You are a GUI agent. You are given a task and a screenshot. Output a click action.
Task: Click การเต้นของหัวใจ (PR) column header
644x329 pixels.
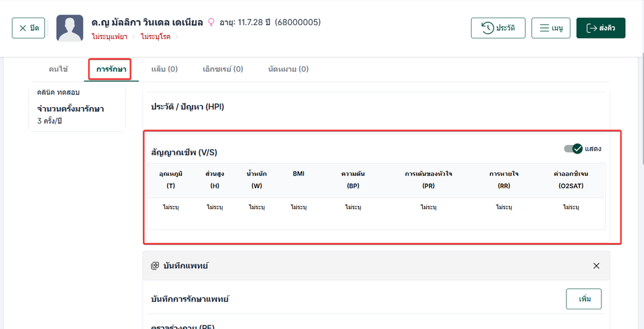[x=428, y=180]
